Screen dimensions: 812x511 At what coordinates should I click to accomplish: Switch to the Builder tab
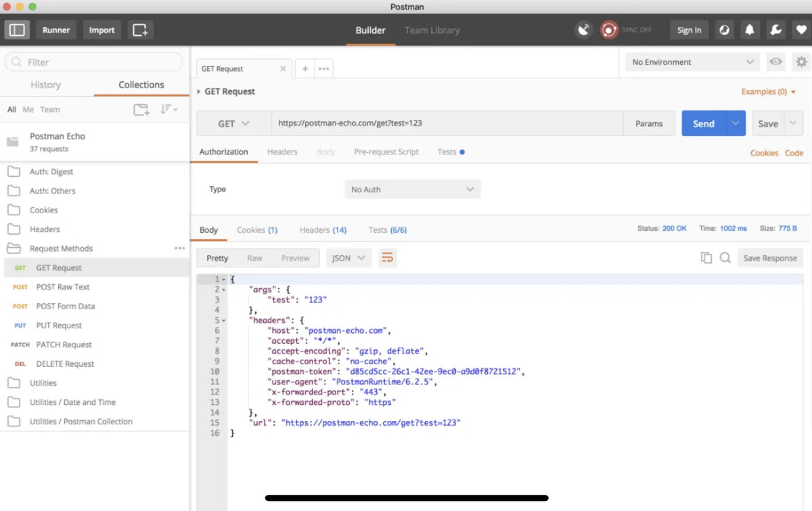pos(370,30)
